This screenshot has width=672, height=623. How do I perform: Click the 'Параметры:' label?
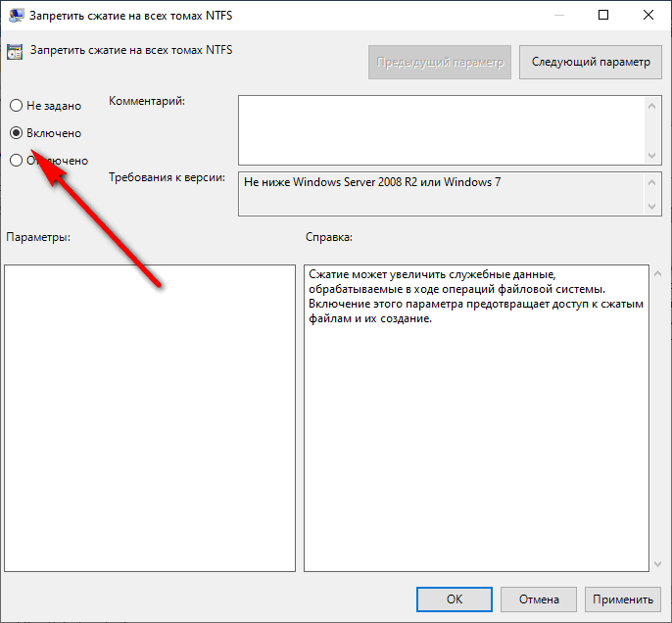38,237
